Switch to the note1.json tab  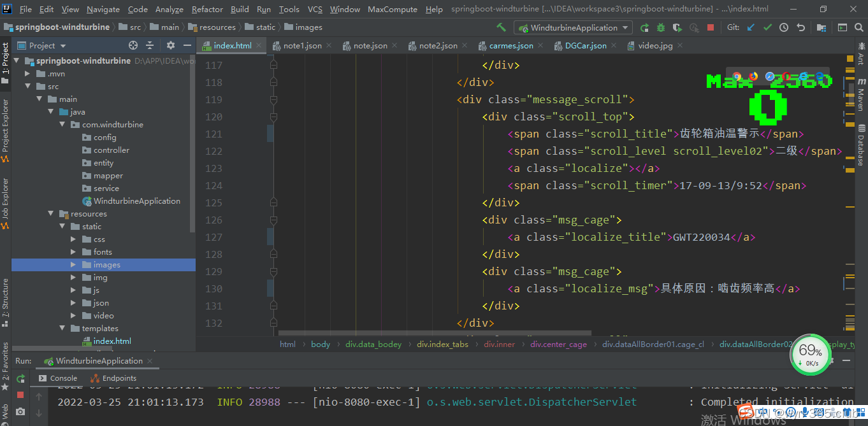click(x=302, y=46)
